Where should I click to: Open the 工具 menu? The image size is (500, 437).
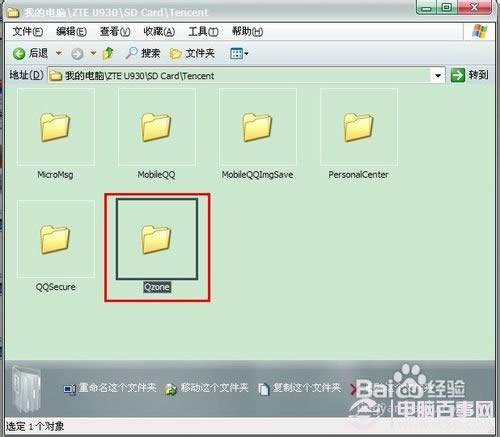(x=203, y=32)
